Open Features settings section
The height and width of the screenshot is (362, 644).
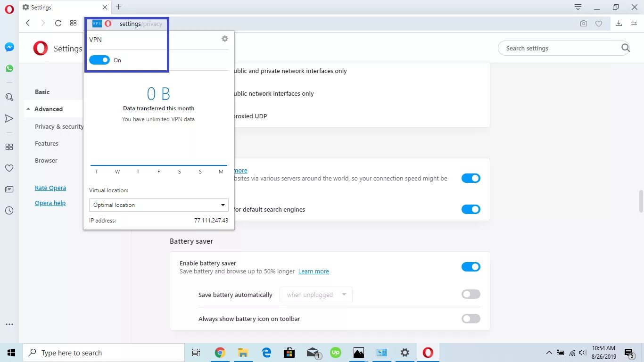click(47, 143)
